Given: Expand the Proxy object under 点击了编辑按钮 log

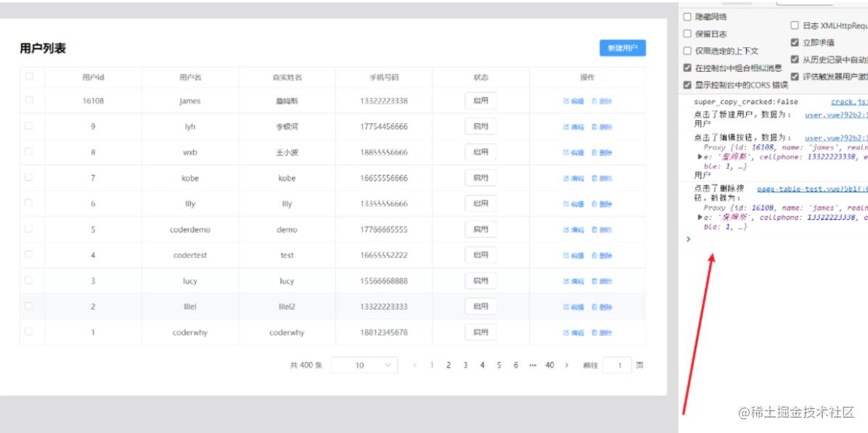Looking at the screenshot, I should (x=700, y=156).
